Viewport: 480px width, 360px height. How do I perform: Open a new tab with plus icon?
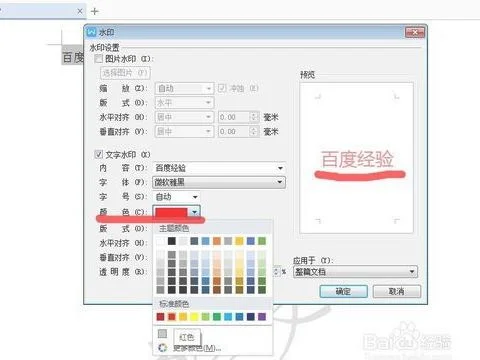click(x=95, y=11)
